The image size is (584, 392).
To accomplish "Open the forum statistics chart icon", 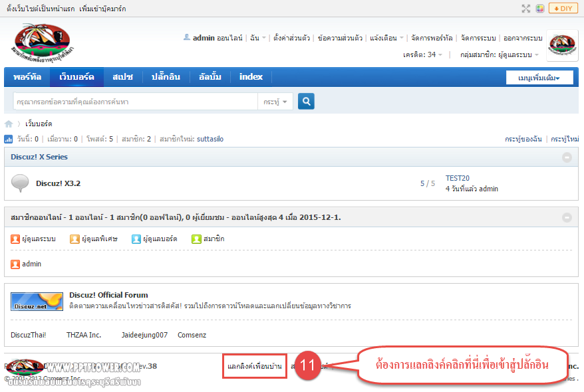I will click(x=8, y=139).
